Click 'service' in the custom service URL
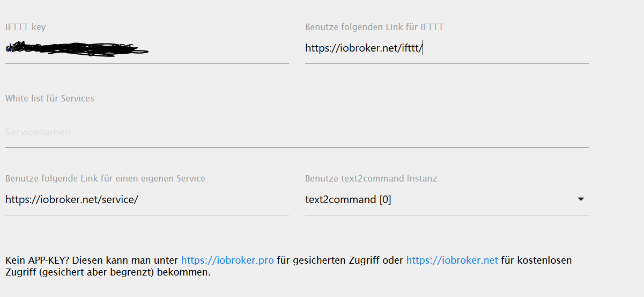This screenshot has width=644, height=297. click(x=117, y=199)
